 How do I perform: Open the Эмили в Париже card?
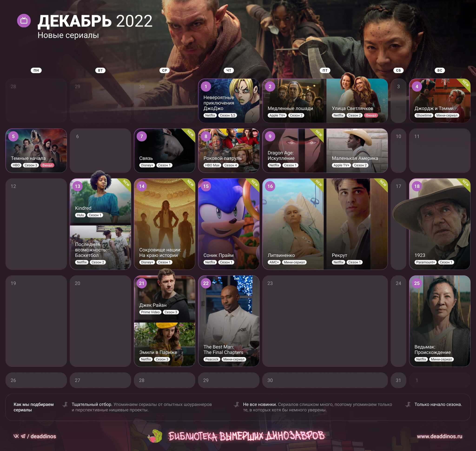click(164, 344)
